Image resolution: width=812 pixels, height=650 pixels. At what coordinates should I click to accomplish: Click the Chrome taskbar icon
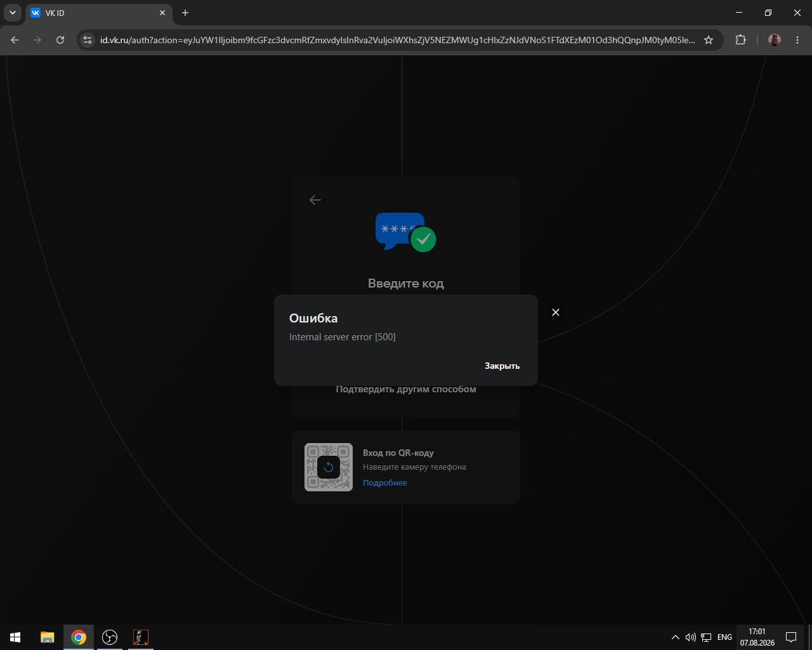click(x=79, y=637)
